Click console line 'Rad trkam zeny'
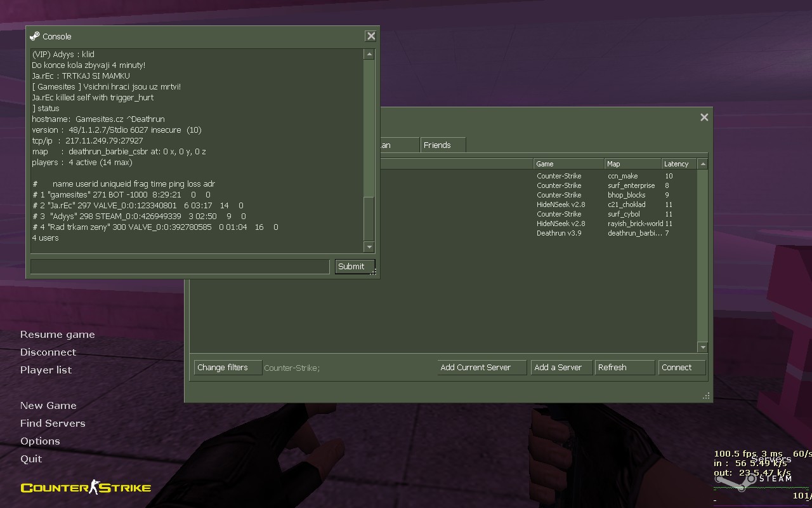The height and width of the screenshot is (508, 812). tap(155, 227)
